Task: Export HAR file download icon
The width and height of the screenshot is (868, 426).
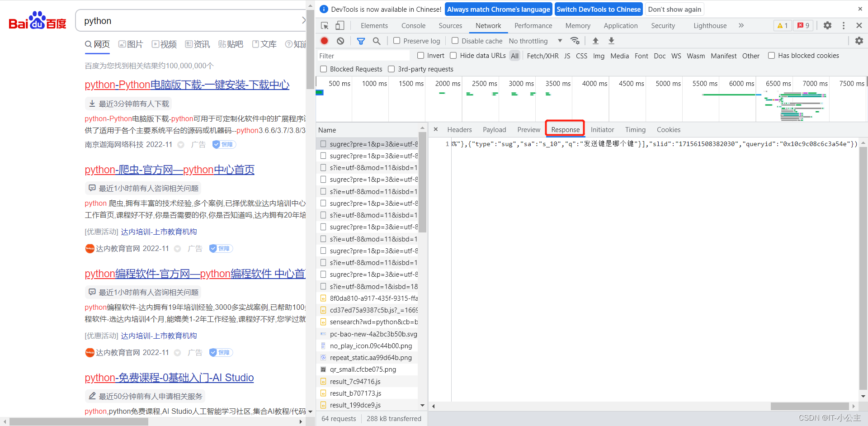Action: 611,41
